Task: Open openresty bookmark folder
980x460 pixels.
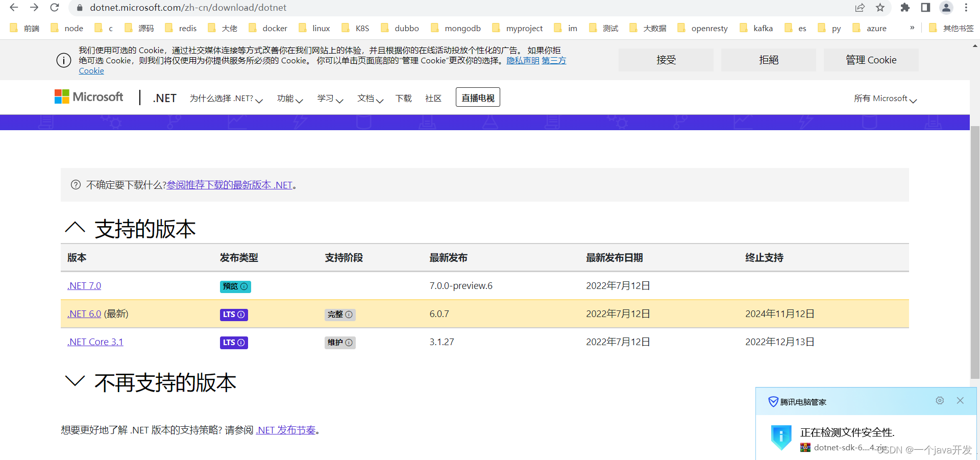Action: click(x=703, y=28)
